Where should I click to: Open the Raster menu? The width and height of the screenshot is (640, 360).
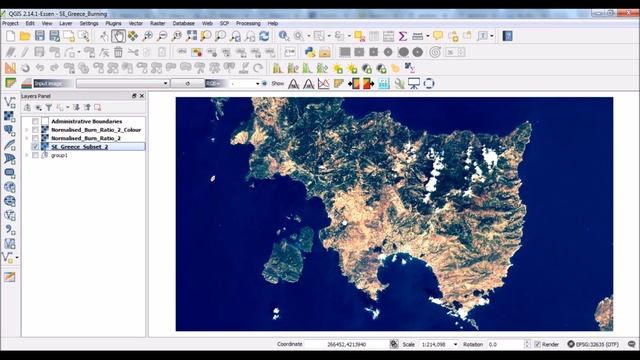(x=158, y=23)
